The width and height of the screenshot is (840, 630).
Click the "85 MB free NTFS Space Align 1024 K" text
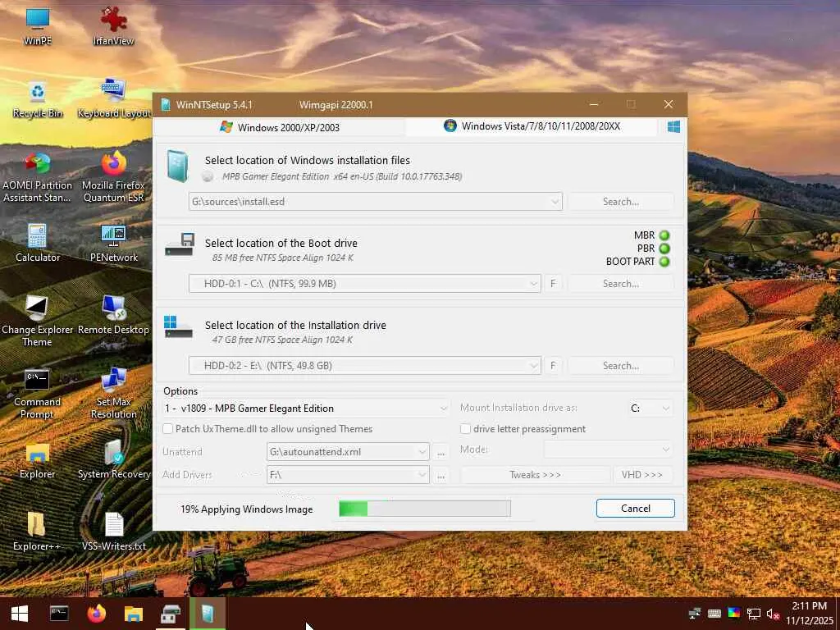pos(282,258)
